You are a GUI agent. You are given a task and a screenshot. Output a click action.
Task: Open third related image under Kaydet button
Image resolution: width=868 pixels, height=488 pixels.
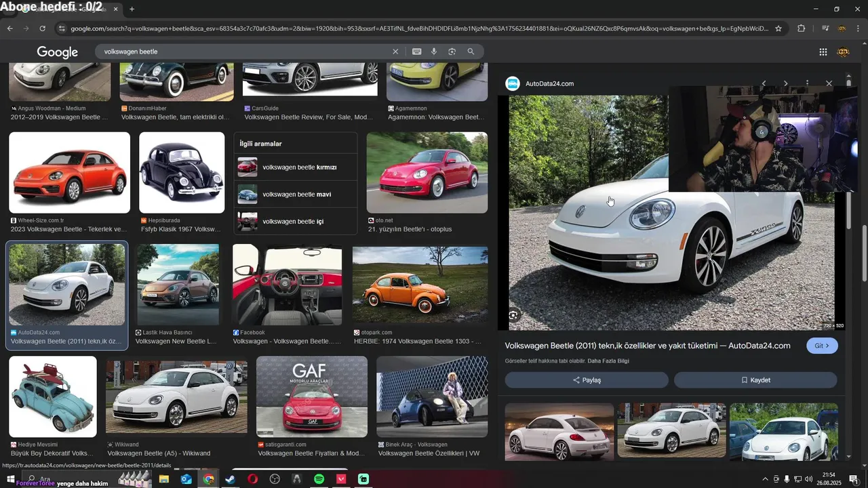tap(784, 431)
